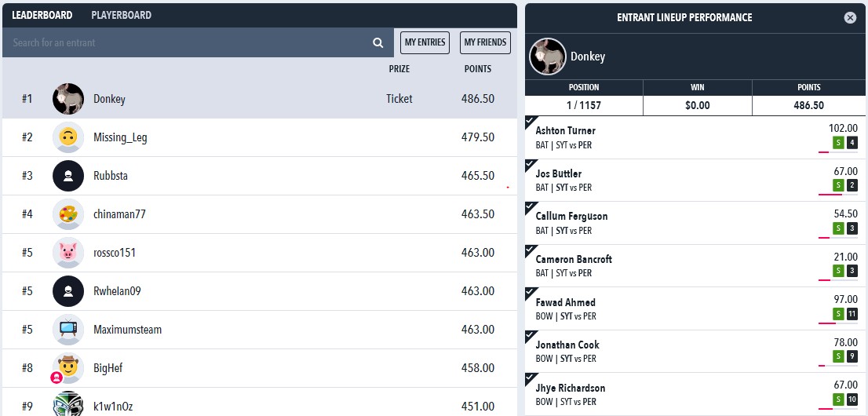Select Maximumsteam's television avatar
Viewport: 868px width, 416px height.
point(68,330)
